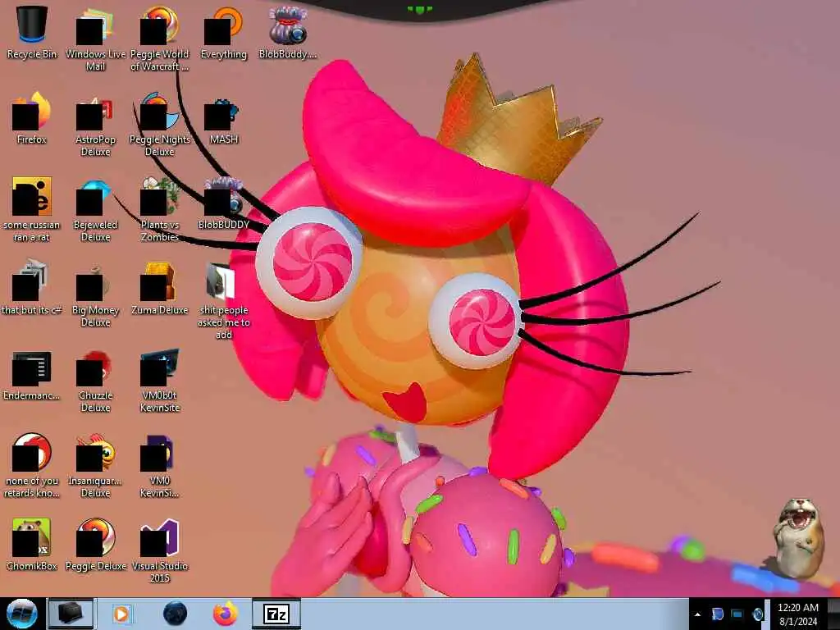Click the green indicator on top bar
The width and height of the screenshot is (840, 630).
point(419,9)
